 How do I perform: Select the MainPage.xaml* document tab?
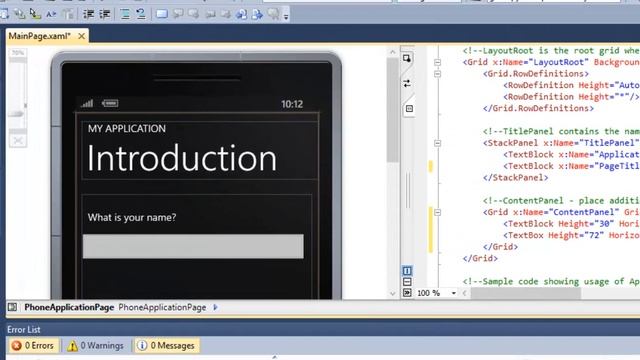(x=40, y=36)
